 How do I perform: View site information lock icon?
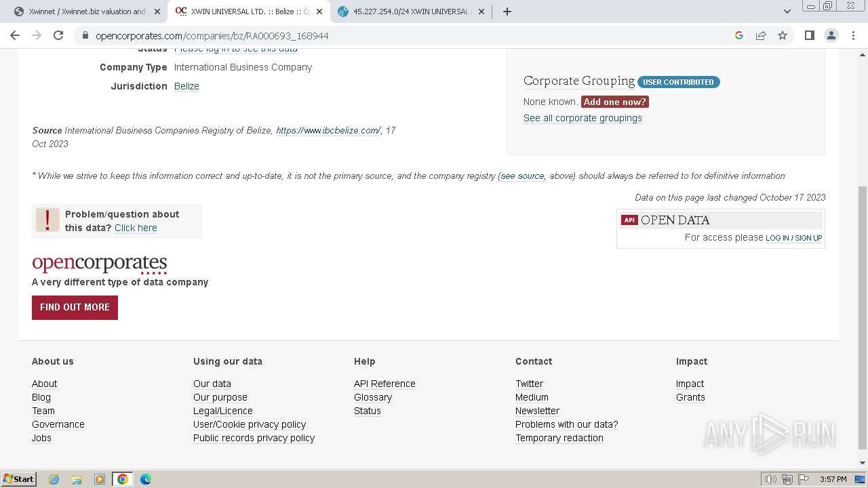click(x=85, y=35)
